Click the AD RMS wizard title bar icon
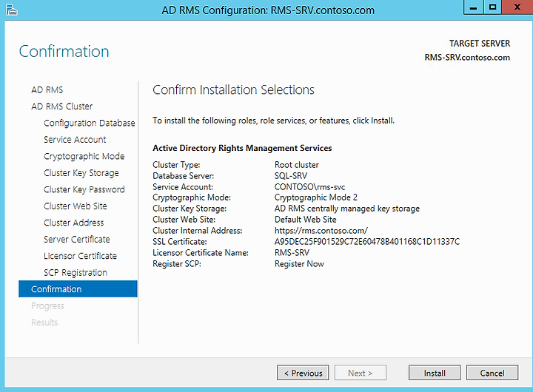This screenshot has width=533, height=392. click(x=11, y=10)
